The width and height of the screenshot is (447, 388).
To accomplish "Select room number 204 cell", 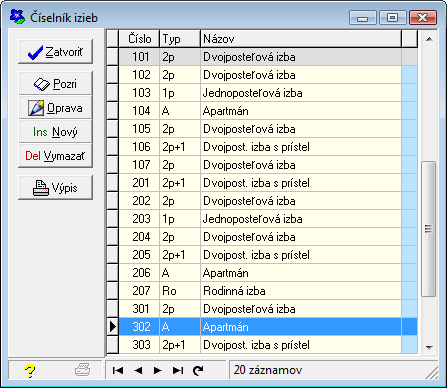I will pos(139,237).
